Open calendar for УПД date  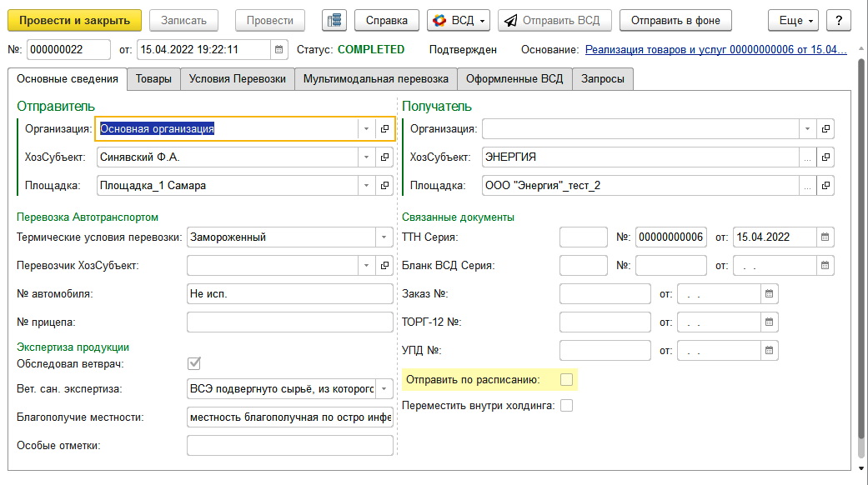[x=769, y=350]
